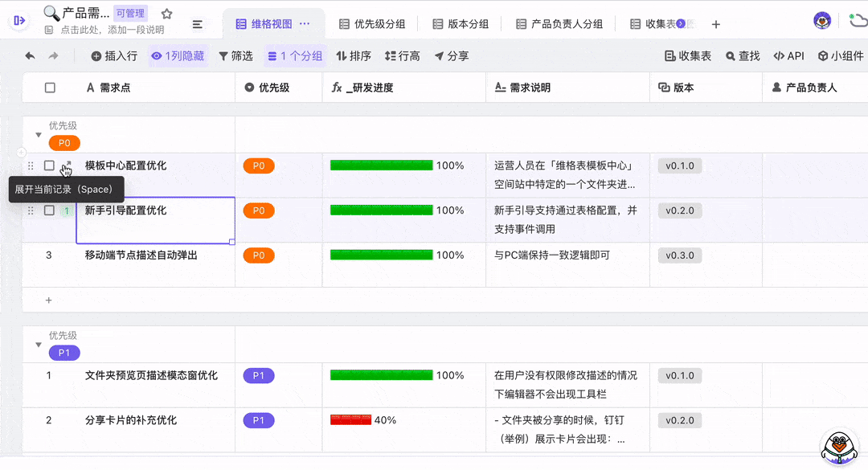Check the 新手引导配置优化 row checkbox
The width and height of the screenshot is (868, 470).
49,210
